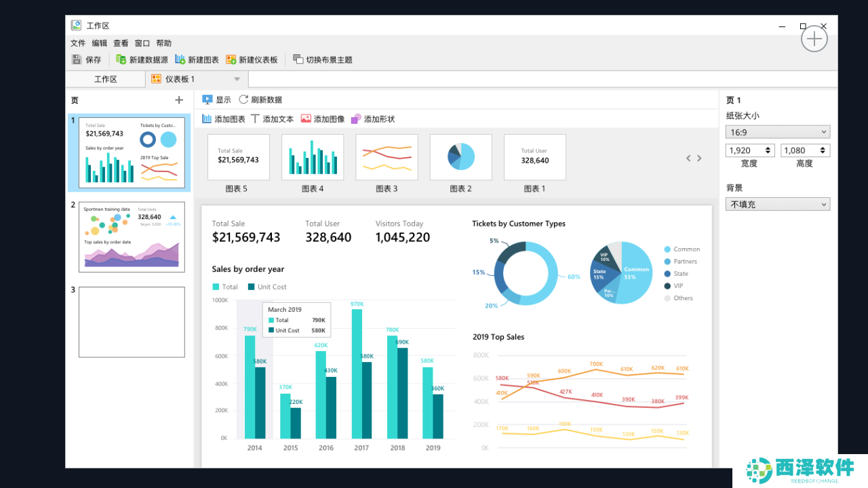
Task: Select the 图表 5 Total Sale thumbnail
Action: point(238,157)
